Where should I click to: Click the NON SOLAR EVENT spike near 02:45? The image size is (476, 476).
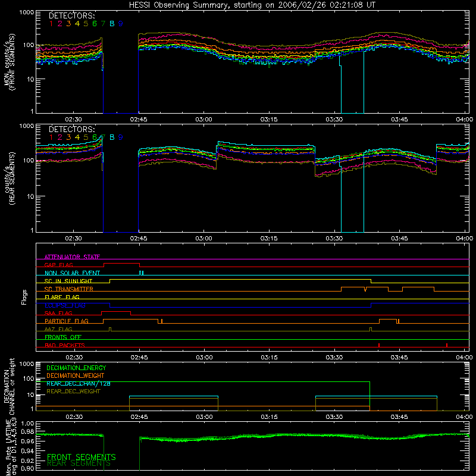[x=142, y=273]
